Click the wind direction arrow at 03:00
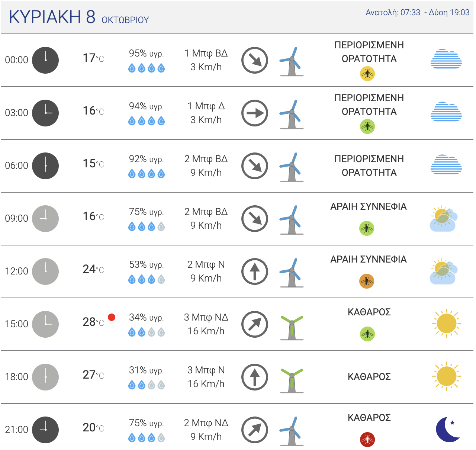The width and height of the screenshot is (476, 450). point(255,113)
